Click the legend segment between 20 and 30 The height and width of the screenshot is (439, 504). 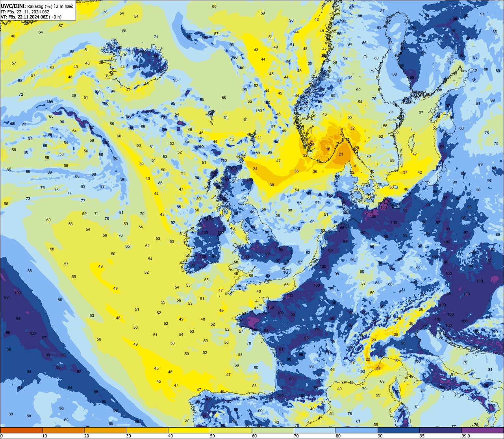105,430
